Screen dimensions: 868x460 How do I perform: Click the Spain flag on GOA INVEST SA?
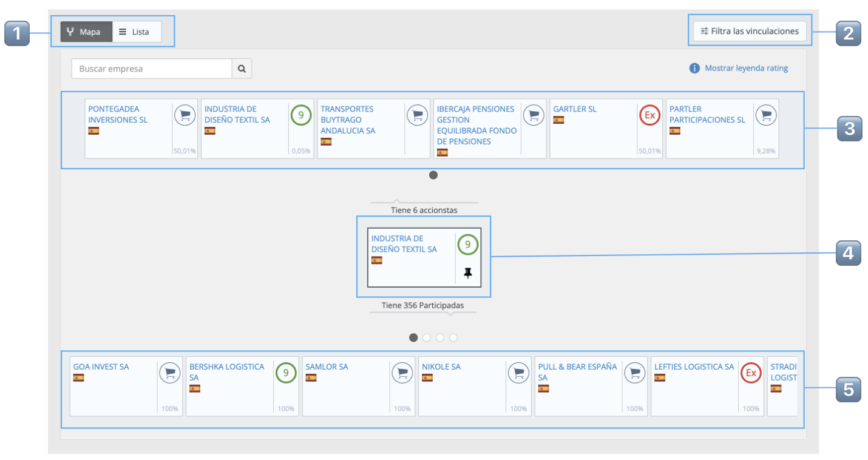[x=79, y=377]
